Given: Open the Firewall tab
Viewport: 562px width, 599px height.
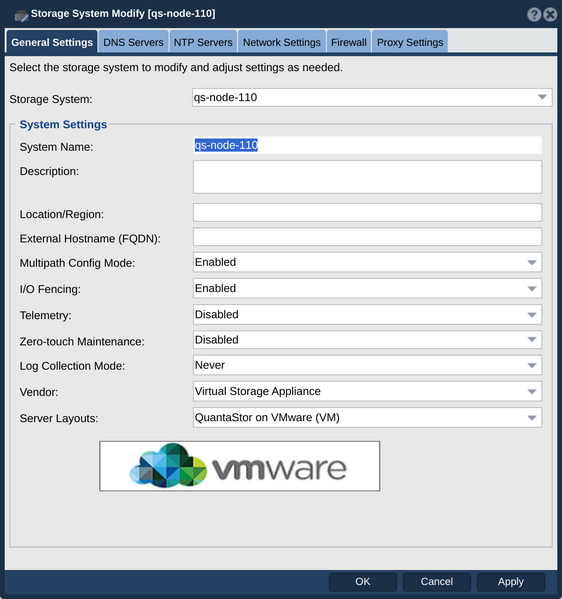Looking at the screenshot, I should [349, 42].
